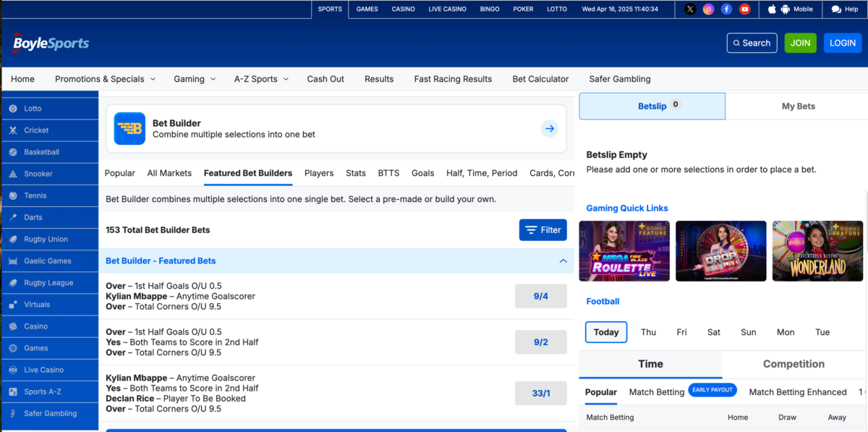Switch to the Competition tab
Image resolution: width=868 pixels, height=432 pixels.
pyautogui.click(x=793, y=364)
